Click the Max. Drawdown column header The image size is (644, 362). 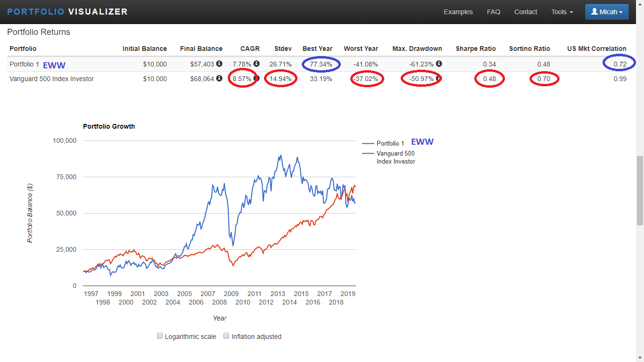pyautogui.click(x=417, y=49)
